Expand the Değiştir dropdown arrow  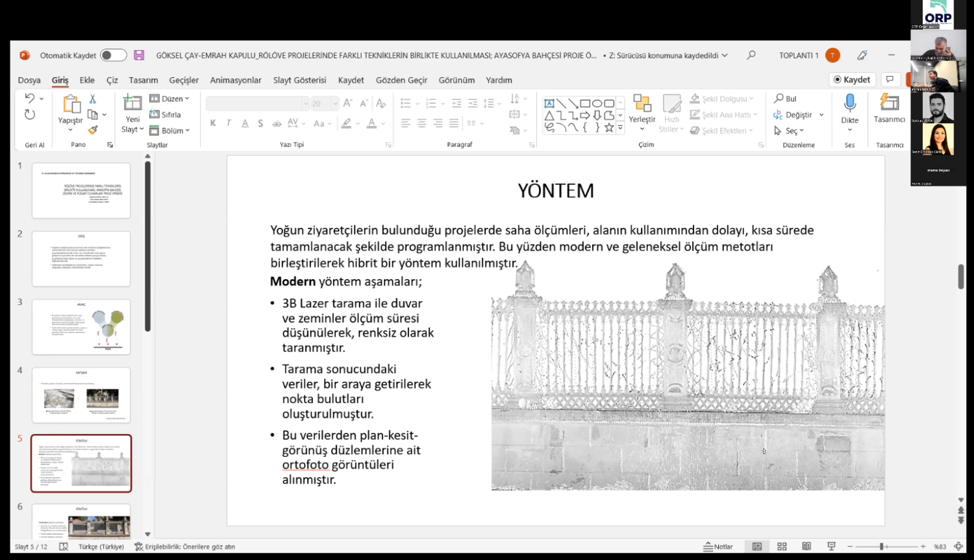[821, 115]
